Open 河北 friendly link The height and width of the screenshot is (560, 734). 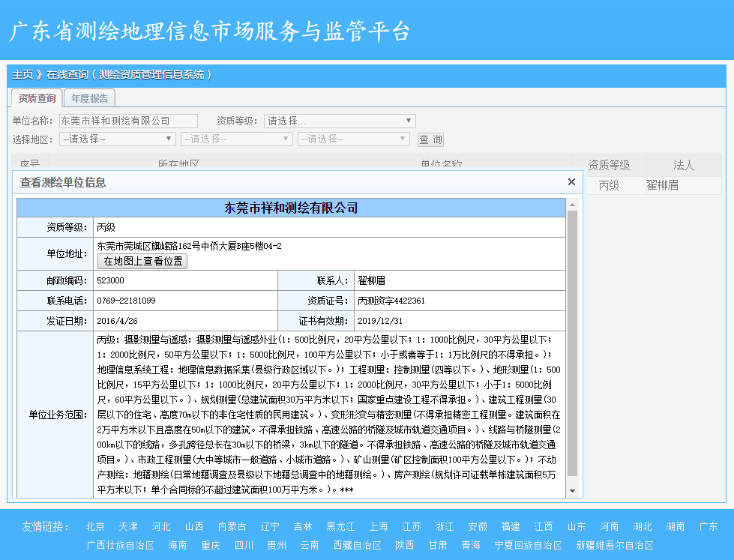(x=161, y=526)
